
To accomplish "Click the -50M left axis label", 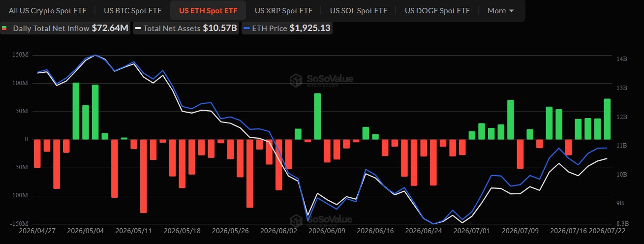I will click(22, 167).
